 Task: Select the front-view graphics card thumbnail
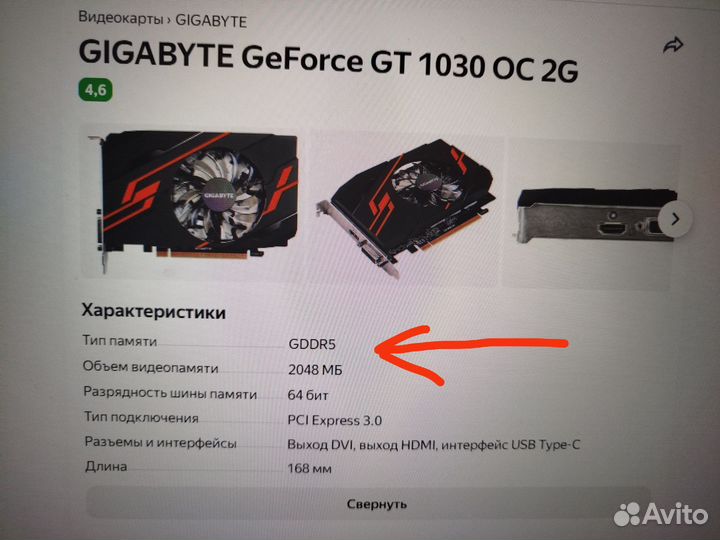[192, 204]
